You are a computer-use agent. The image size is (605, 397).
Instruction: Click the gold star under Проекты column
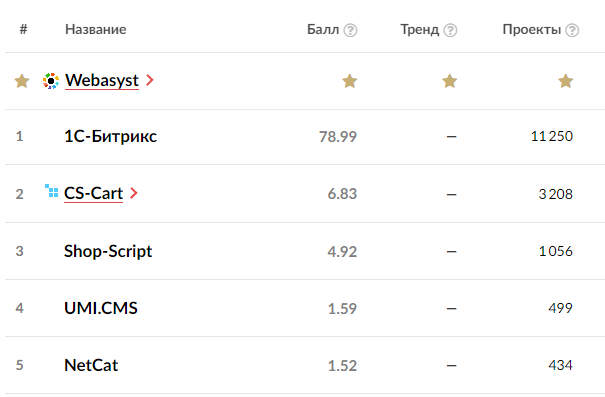(565, 81)
